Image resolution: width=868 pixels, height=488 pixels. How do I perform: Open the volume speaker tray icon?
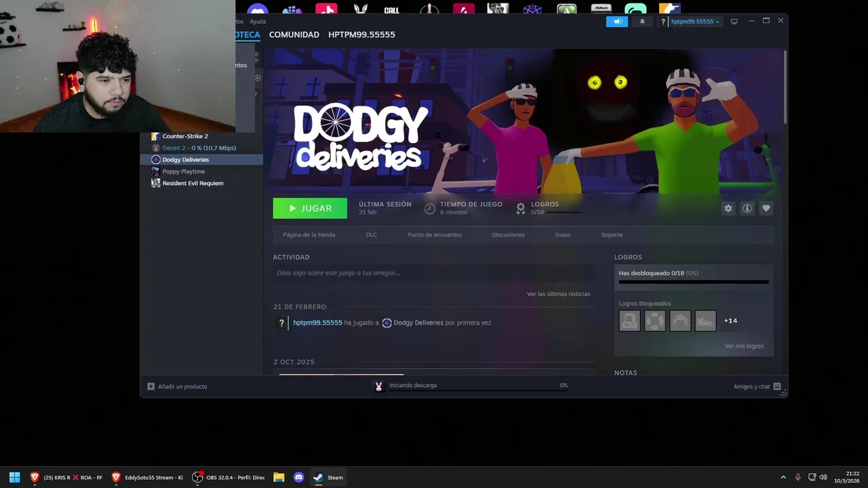click(823, 477)
